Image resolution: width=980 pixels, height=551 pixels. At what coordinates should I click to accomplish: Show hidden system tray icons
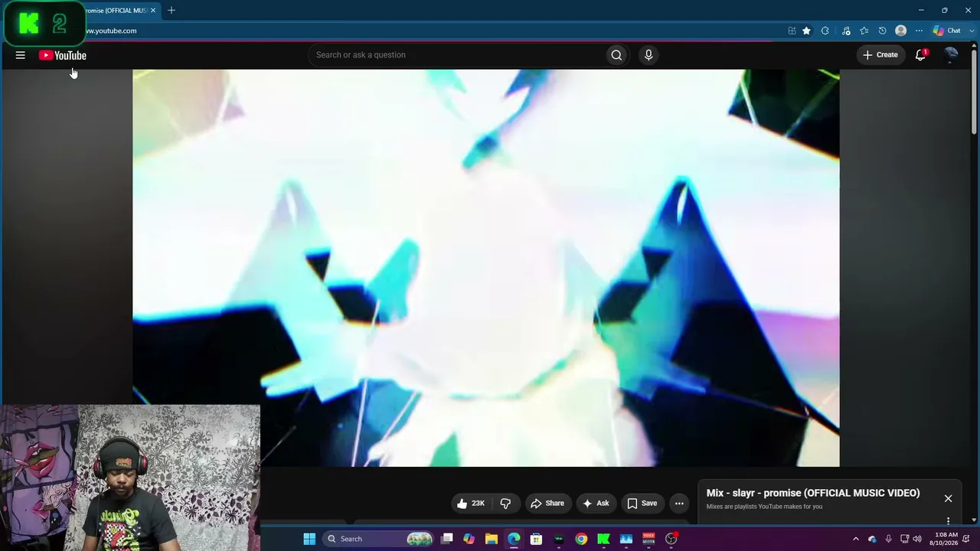pos(856,539)
